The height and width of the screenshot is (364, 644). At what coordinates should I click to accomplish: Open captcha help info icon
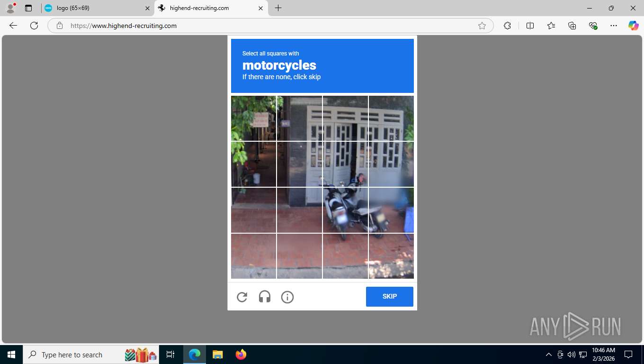(x=287, y=297)
